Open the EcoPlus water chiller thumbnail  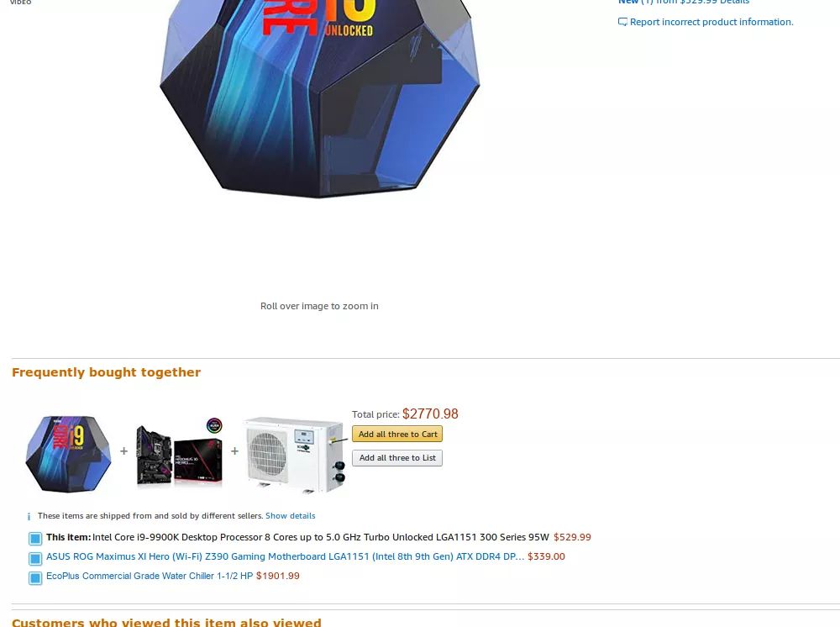(295, 455)
